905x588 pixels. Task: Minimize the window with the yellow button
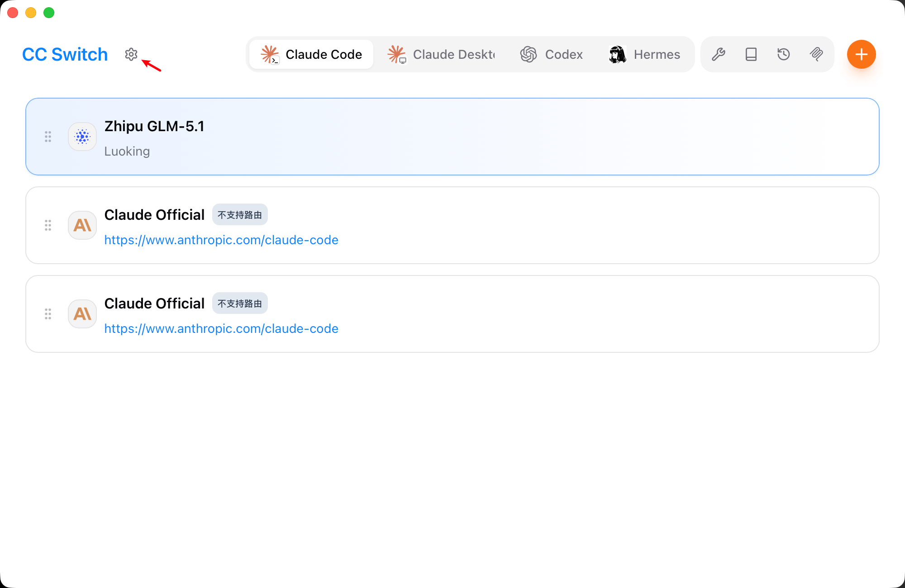(x=31, y=13)
